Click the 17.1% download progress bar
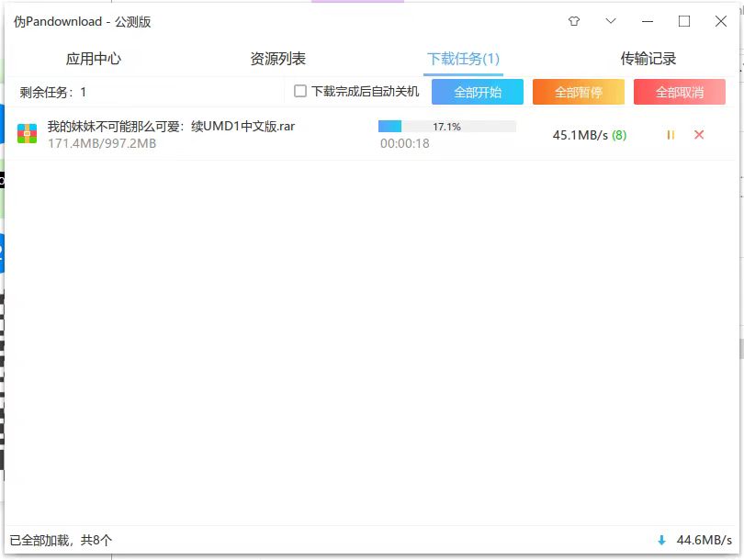744x560 pixels. coord(447,127)
